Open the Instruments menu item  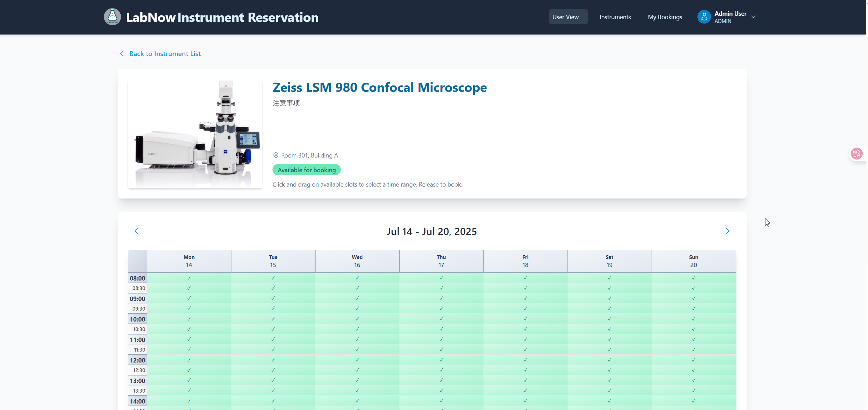(615, 17)
